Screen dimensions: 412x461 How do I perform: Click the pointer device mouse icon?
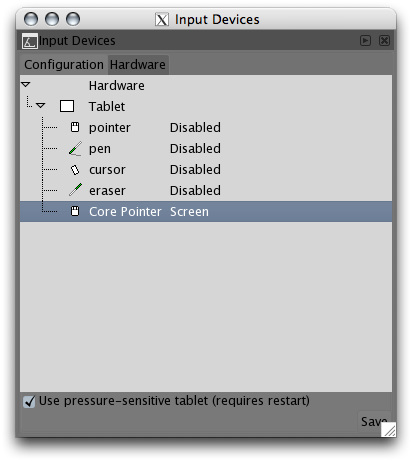[x=75, y=127]
